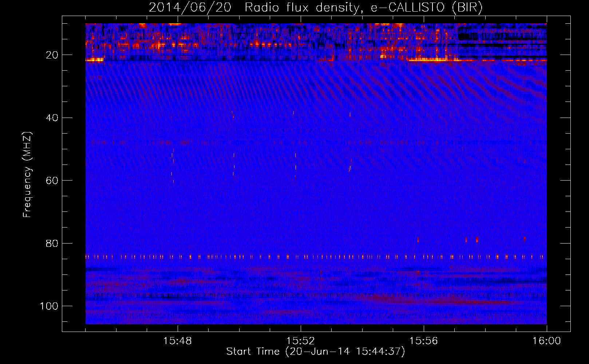Viewport: 589px width, 364px height.
Task: Click the 'Start Time (20-Jun-14 15:44:37)' label
Action: 316,352
